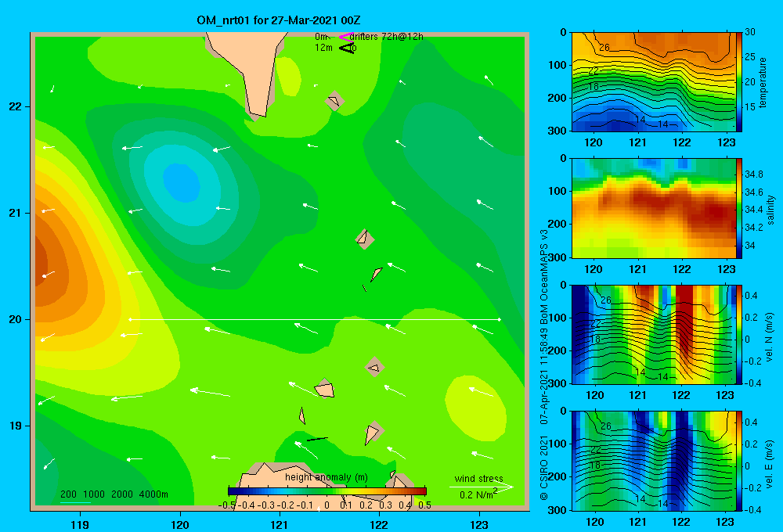Click the '26' contour label in temperature panel

point(604,48)
